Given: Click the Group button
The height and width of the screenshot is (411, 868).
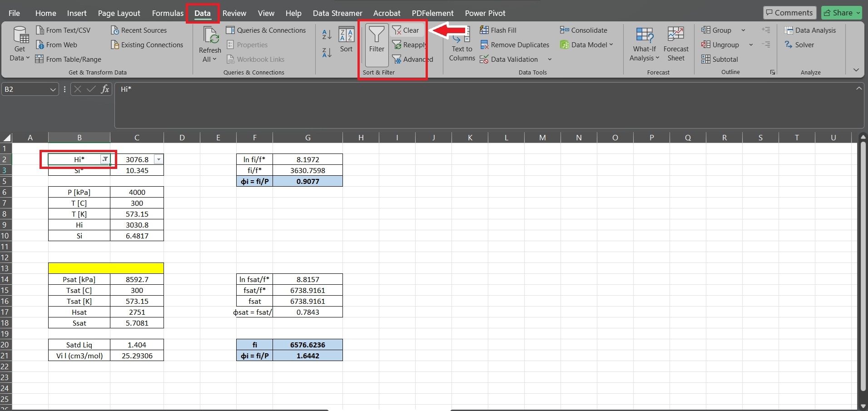Looking at the screenshot, I should click(x=716, y=30).
